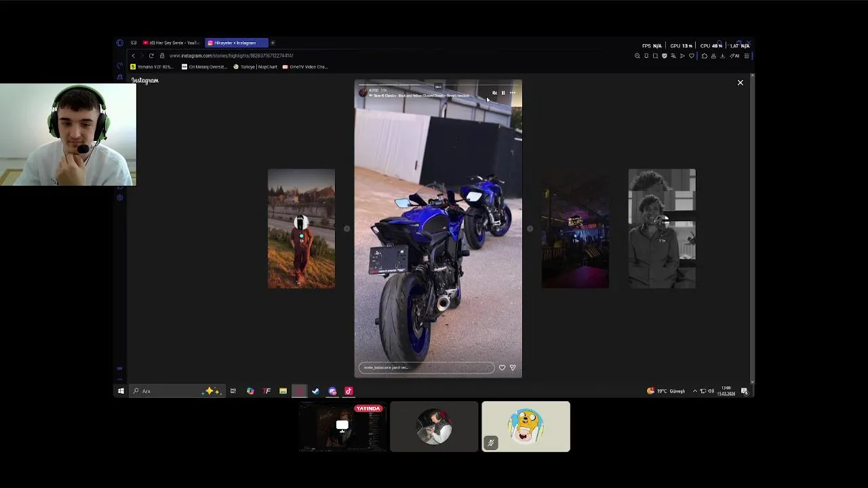Pause the Instagram story playback
Image resolution: width=868 pixels, height=488 pixels.
pos(503,93)
